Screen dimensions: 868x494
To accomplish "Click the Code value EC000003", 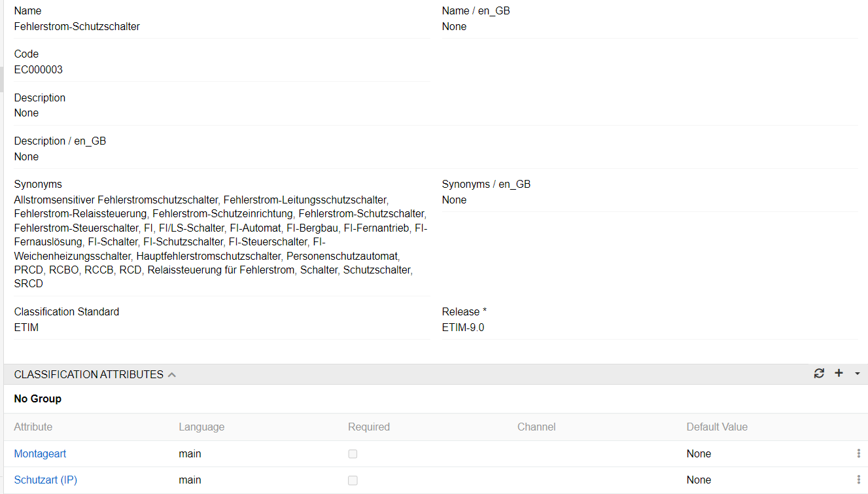I will pyautogui.click(x=39, y=69).
